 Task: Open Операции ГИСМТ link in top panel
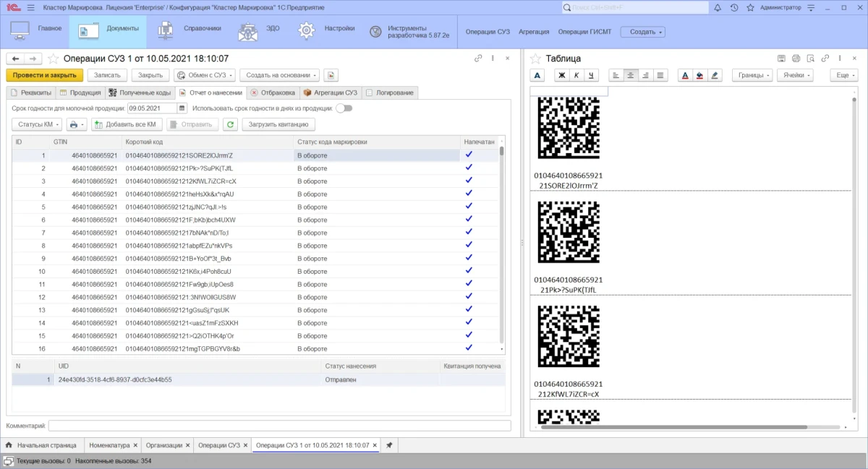pos(584,32)
